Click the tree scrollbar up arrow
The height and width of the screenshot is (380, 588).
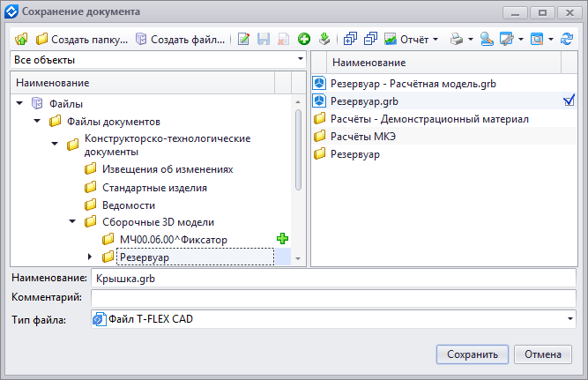(298, 101)
